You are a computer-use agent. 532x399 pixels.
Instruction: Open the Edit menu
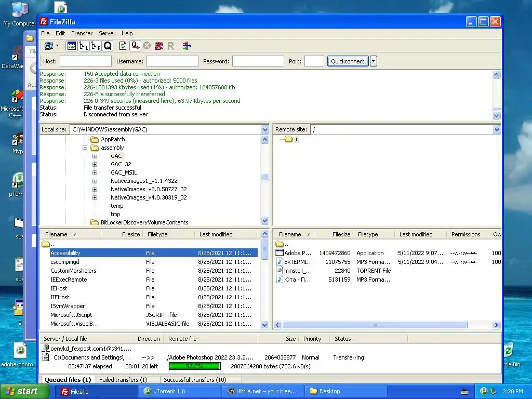60,33
